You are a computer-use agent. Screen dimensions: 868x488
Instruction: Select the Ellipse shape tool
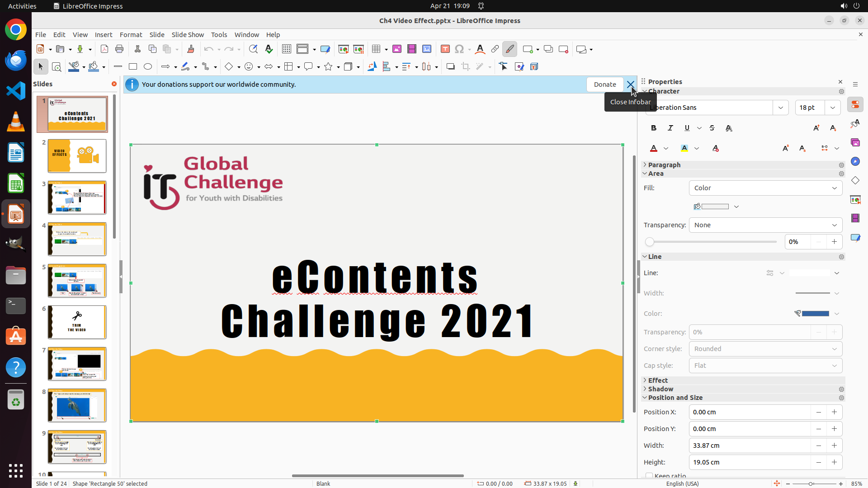tap(148, 67)
